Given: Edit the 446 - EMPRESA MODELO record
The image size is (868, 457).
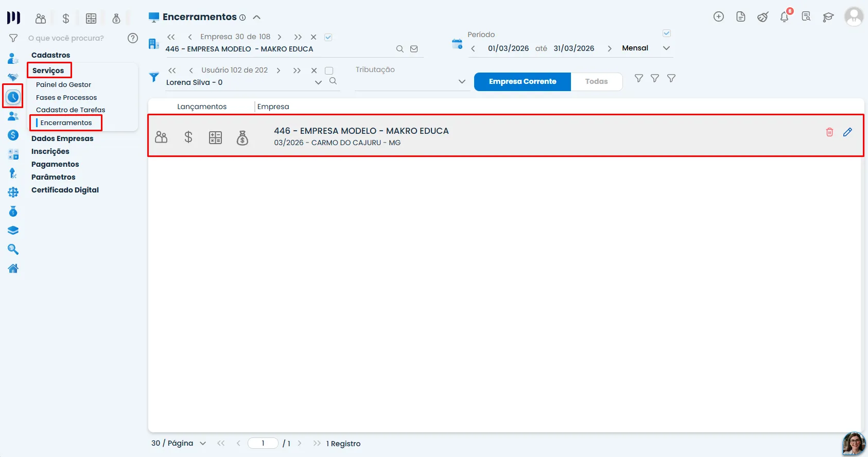Looking at the screenshot, I should 847,132.
